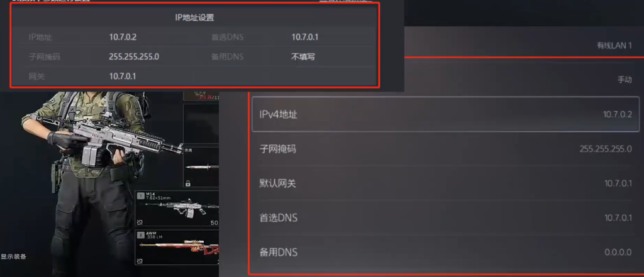This screenshot has width=644, height=277.
Task: Click the lock icon under the knife
Action: [x=187, y=183]
